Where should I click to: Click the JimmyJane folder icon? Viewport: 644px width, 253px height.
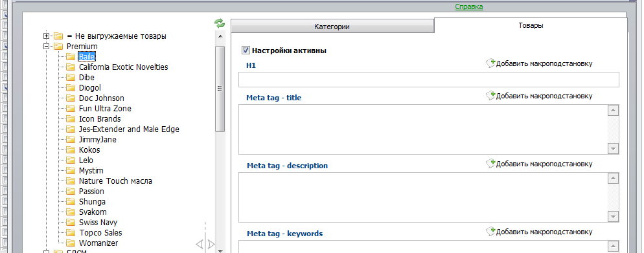pos(71,139)
